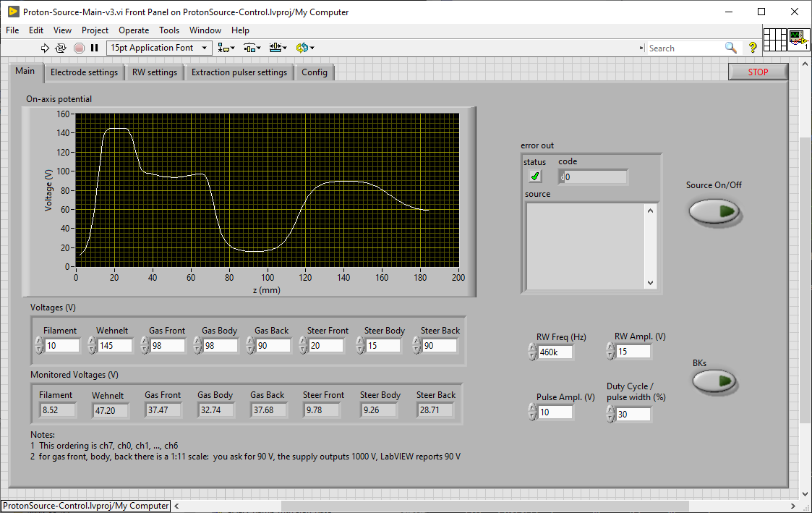Expand the Reorder dropdown in the toolbar
The width and height of the screenshot is (812, 513).
pyautogui.click(x=304, y=48)
